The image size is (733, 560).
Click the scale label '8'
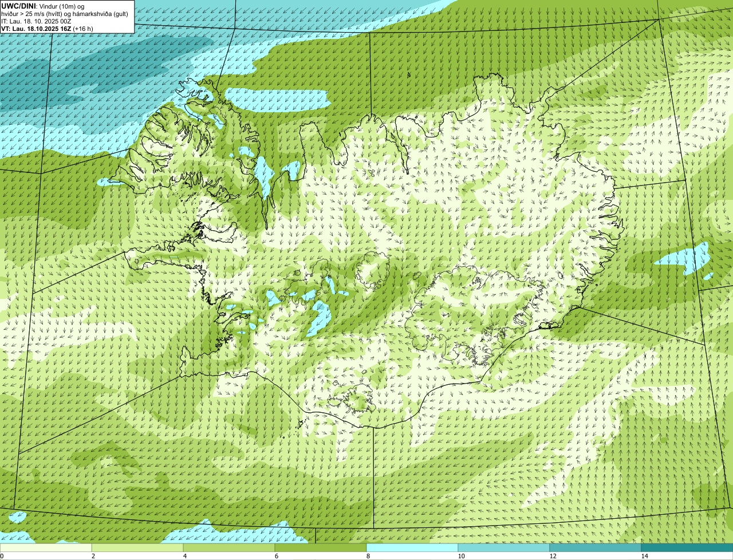[368, 556]
